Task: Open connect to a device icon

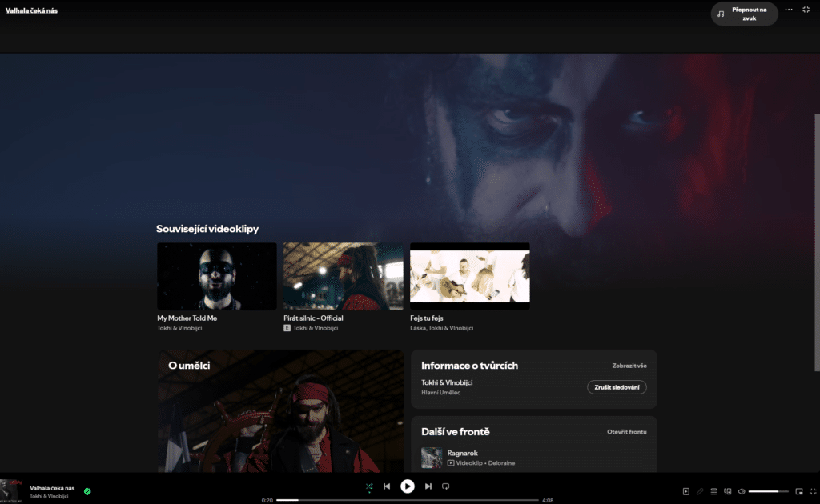Action: coord(727,491)
